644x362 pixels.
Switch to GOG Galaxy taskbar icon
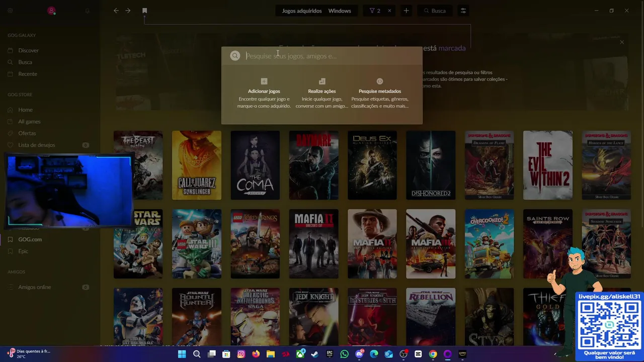click(447, 354)
